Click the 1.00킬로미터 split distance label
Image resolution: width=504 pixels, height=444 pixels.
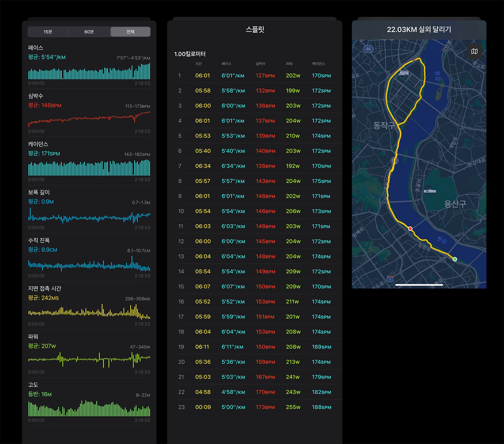pyautogui.click(x=190, y=54)
